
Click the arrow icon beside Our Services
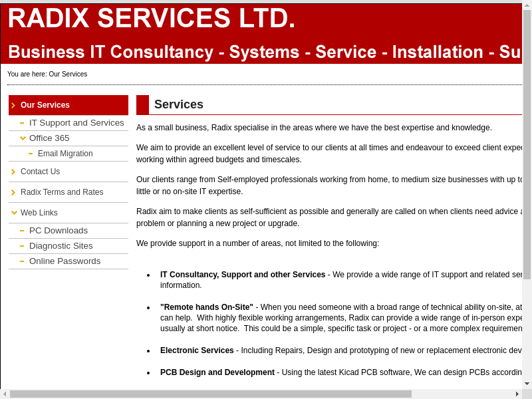click(x=13, y=105)
